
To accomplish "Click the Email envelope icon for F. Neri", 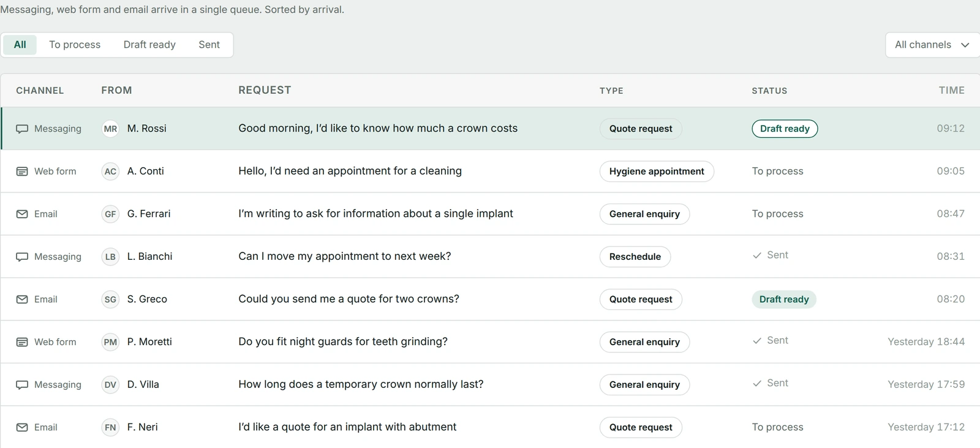I will pos(22,427).
